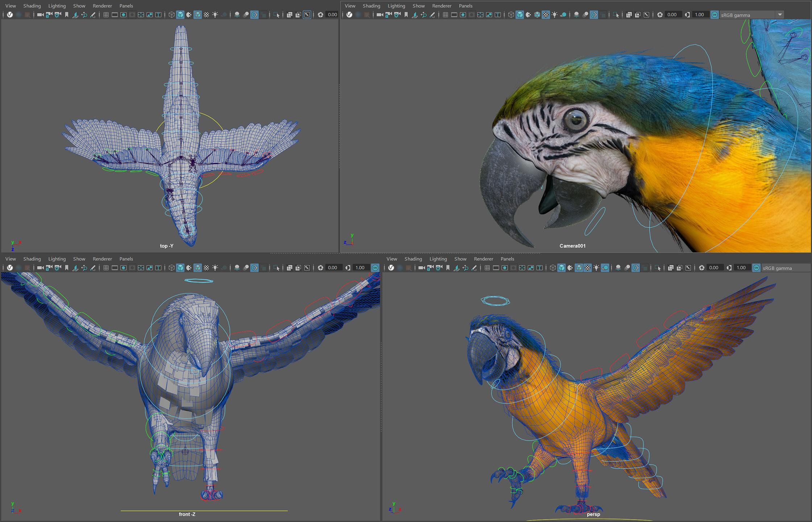812x522 pixels.
Task: Click Safe Action icon in front -Z panel
Action: pos(150,268)
